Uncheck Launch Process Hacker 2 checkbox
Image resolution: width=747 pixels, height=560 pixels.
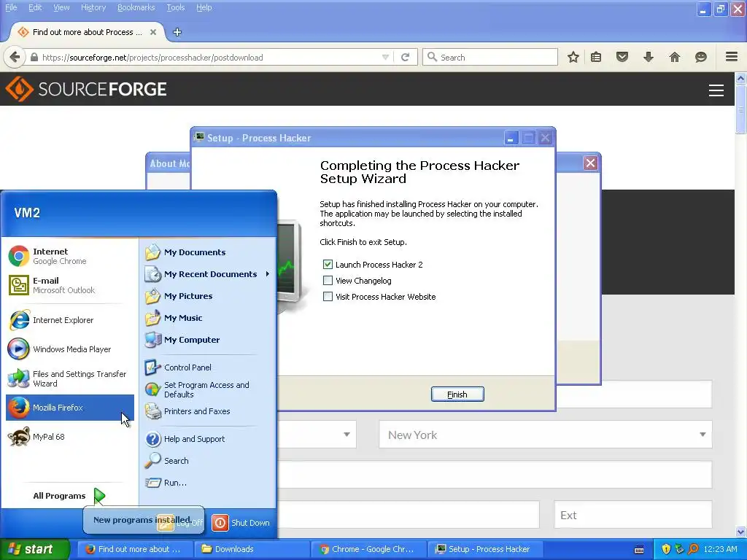pos(328,264)
